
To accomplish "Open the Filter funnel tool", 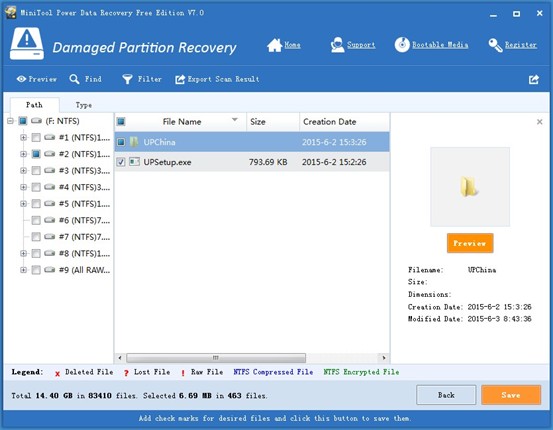I will 142,79.
